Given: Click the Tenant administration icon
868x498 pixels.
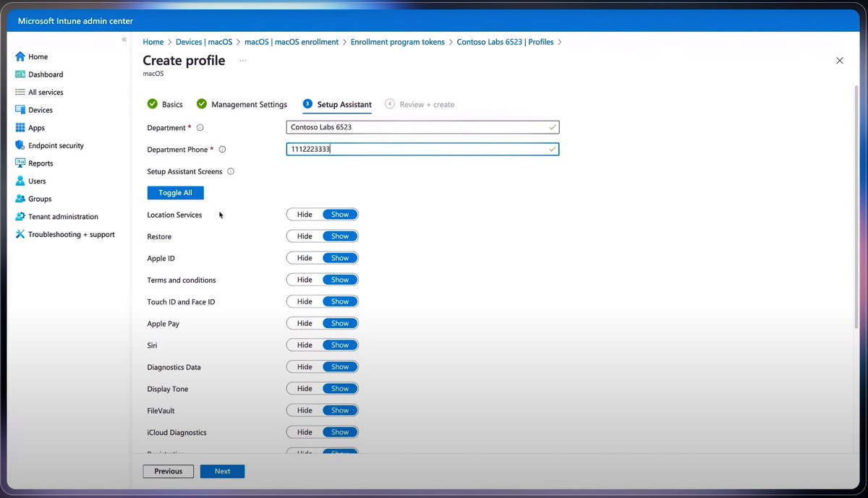Looking at the screenshot, I should pyautogui.click(x=20, y=216).
